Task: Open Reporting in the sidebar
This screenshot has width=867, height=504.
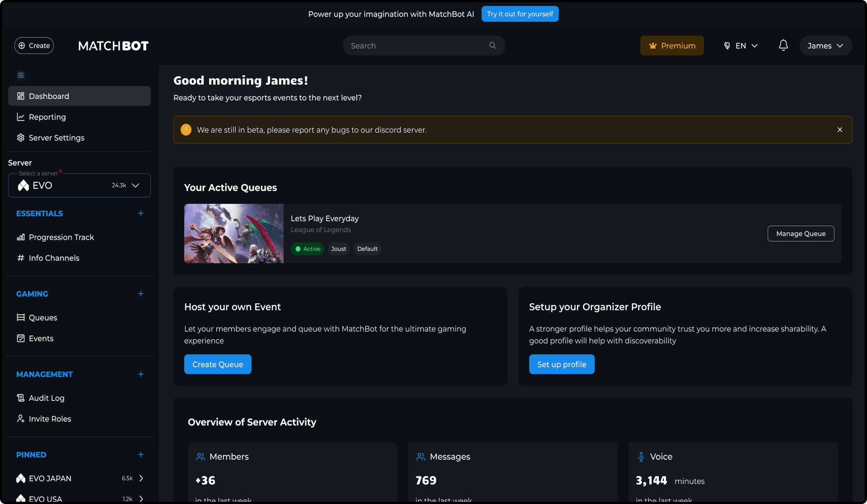Action: coord(47,117)
